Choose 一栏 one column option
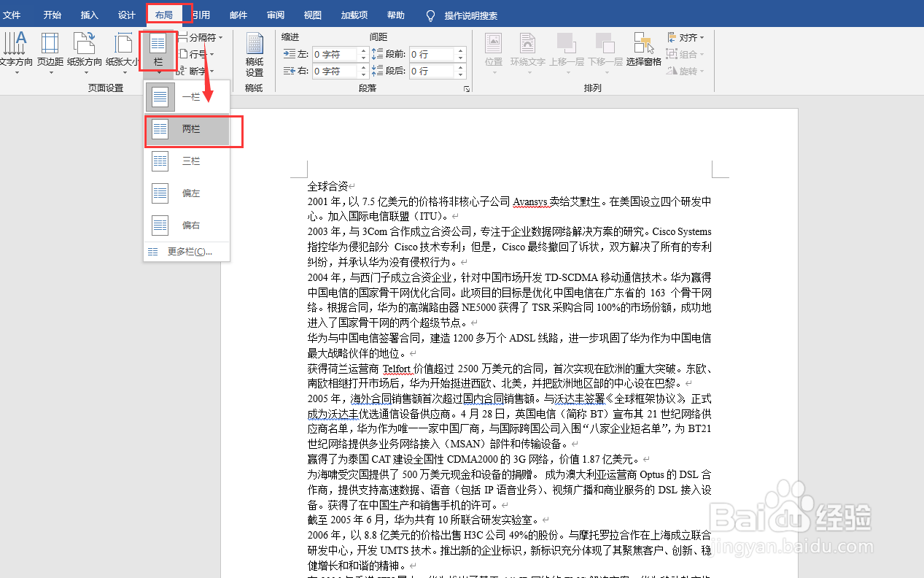 coord(187,96)
